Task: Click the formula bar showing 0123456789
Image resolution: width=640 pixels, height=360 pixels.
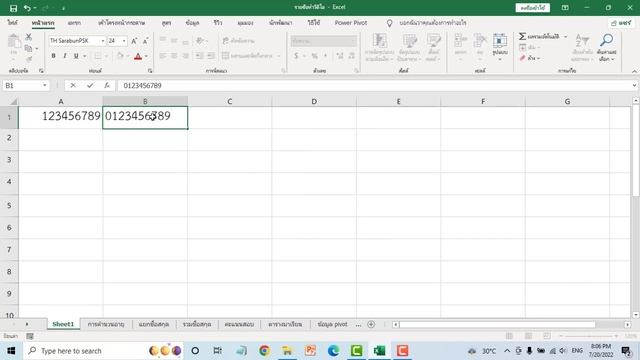Action: point(373,85)
